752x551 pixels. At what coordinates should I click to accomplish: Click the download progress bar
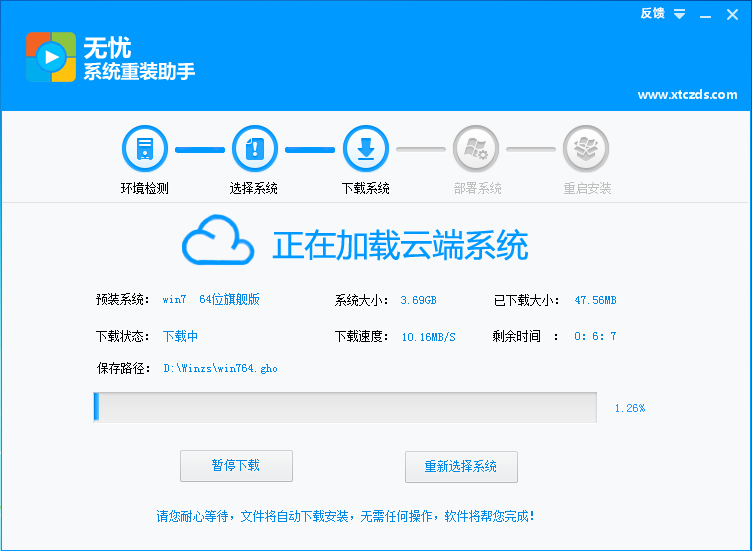tap(345, 407)
